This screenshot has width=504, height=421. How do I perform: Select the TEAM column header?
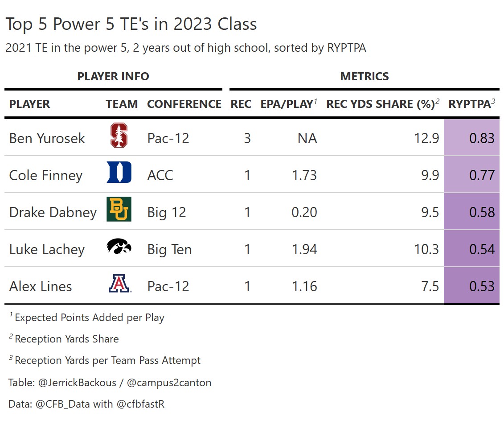click(x=122, y=104)
